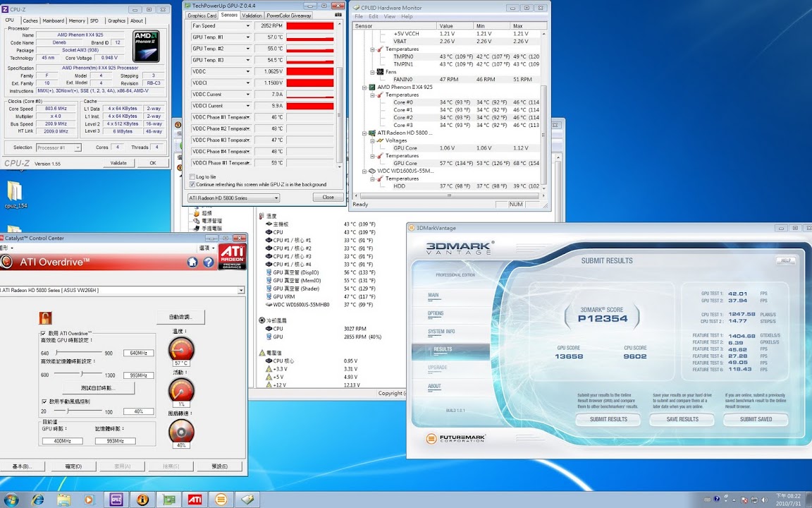Open the ATI Radeon HD 5800 Series dropdown in GPU-Z

tap(233, 198)
